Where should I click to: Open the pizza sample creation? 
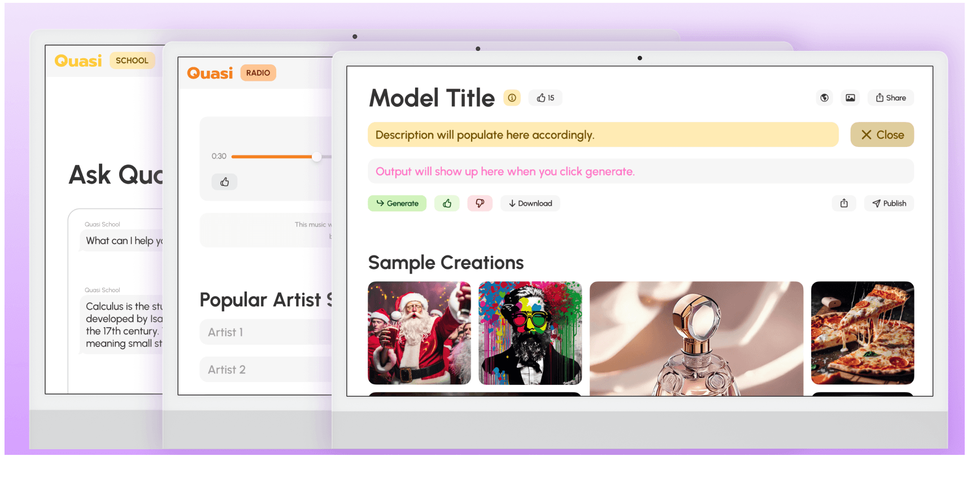click(x=863, y=333)
